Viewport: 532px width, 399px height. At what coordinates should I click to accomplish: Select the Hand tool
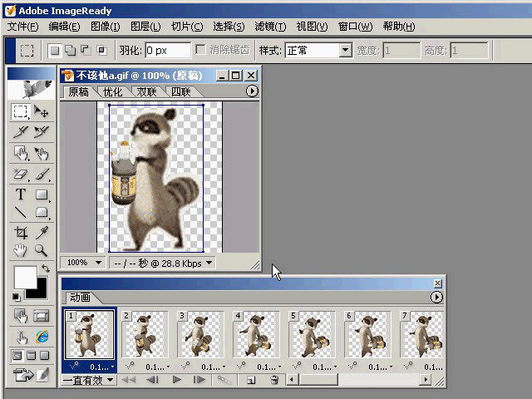pyautogui.click(x=20, y=250)
